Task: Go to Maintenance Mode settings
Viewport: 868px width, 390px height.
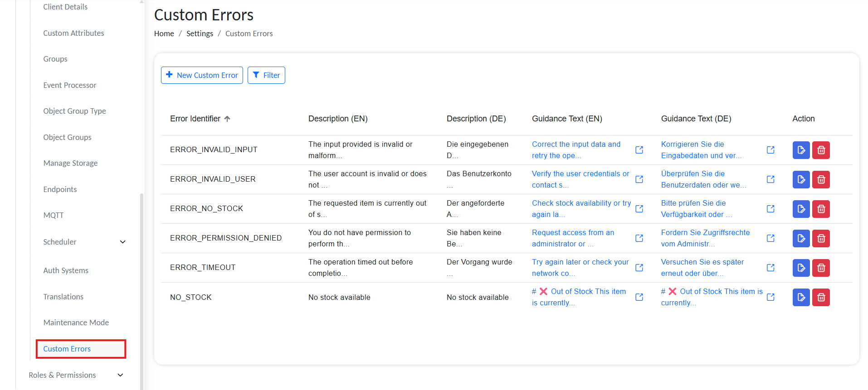Action: tap(76, 323)
